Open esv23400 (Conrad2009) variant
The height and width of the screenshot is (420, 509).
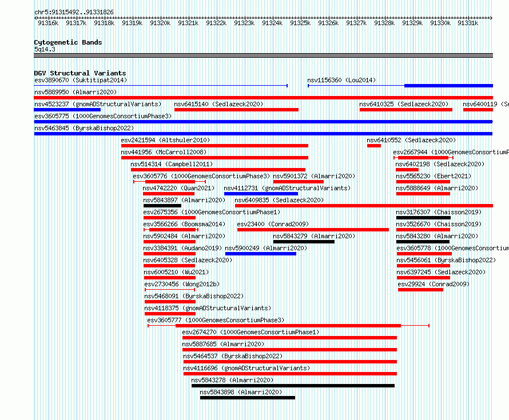point(273,224)
